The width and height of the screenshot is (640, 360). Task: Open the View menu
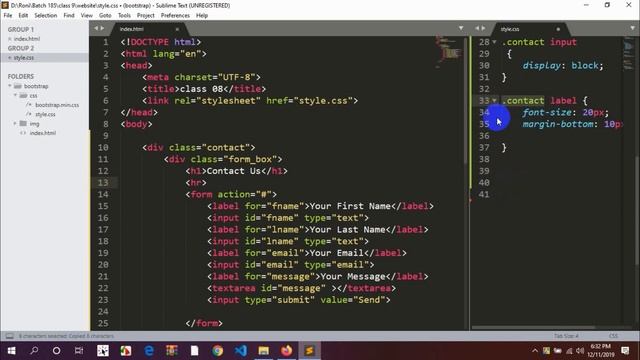tap(87, 16)
